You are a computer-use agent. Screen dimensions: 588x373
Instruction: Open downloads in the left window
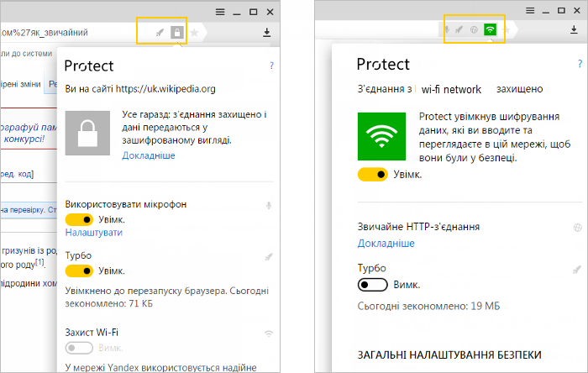(266, 33)
